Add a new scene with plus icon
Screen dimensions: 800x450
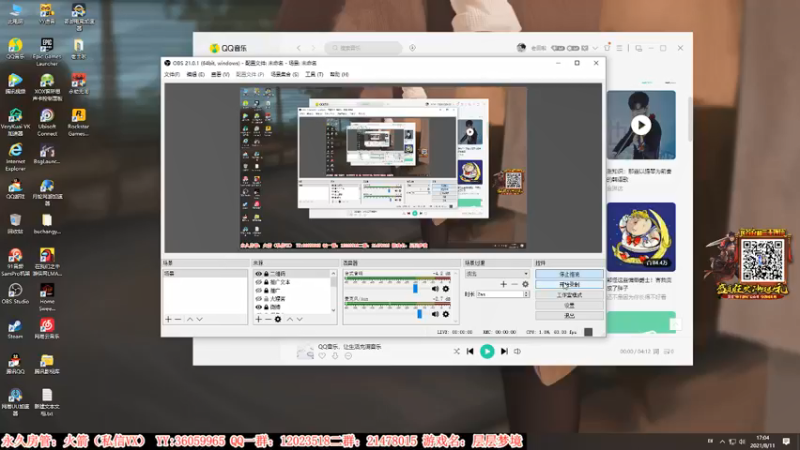(168, 319)
